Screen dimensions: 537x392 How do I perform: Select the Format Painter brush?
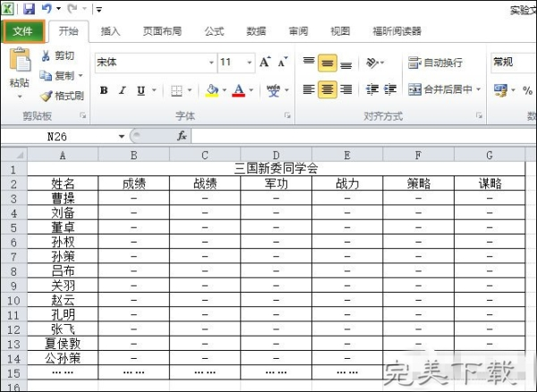click(46, 96)
